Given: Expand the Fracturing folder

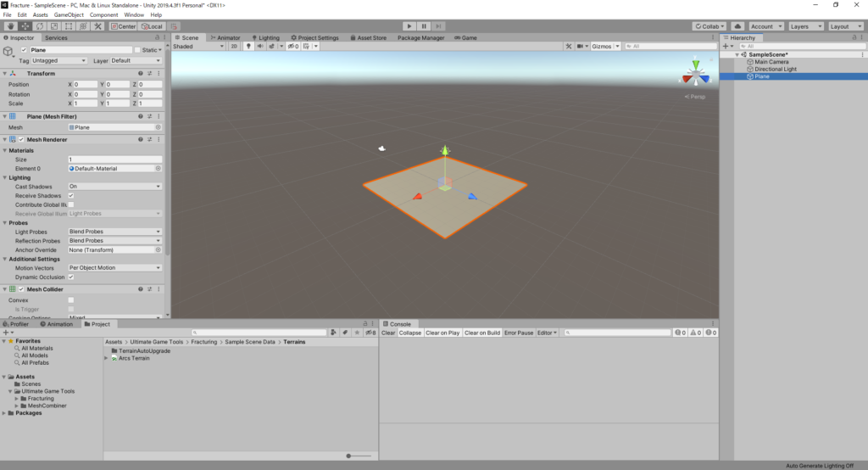Looking at the screenshot, I should 17,399.
